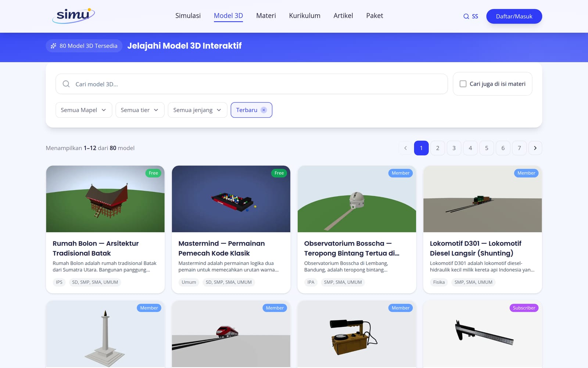The image size is (588, 368).
Task: Go to pagination page 3
Action: [454, 148]
